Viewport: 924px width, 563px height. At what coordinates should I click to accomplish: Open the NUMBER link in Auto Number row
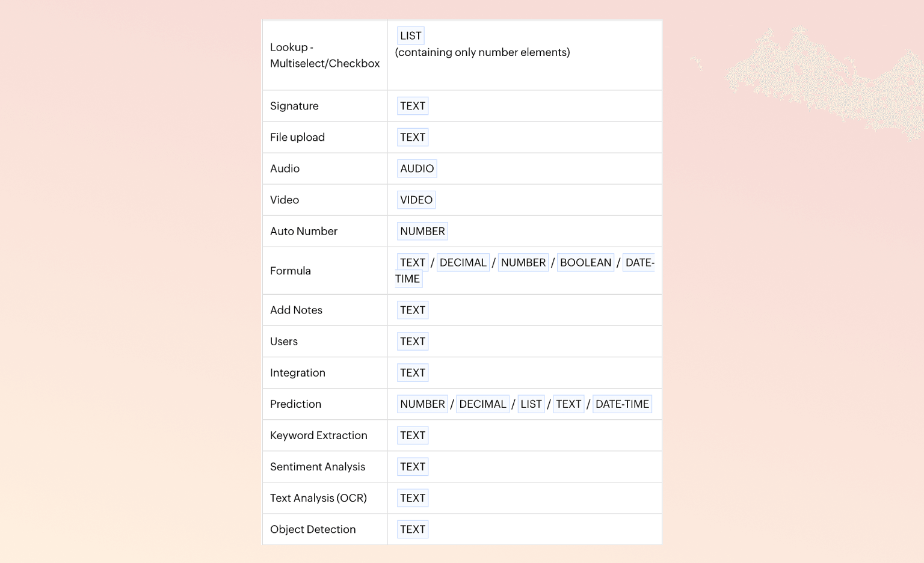[x=422, y=232]
